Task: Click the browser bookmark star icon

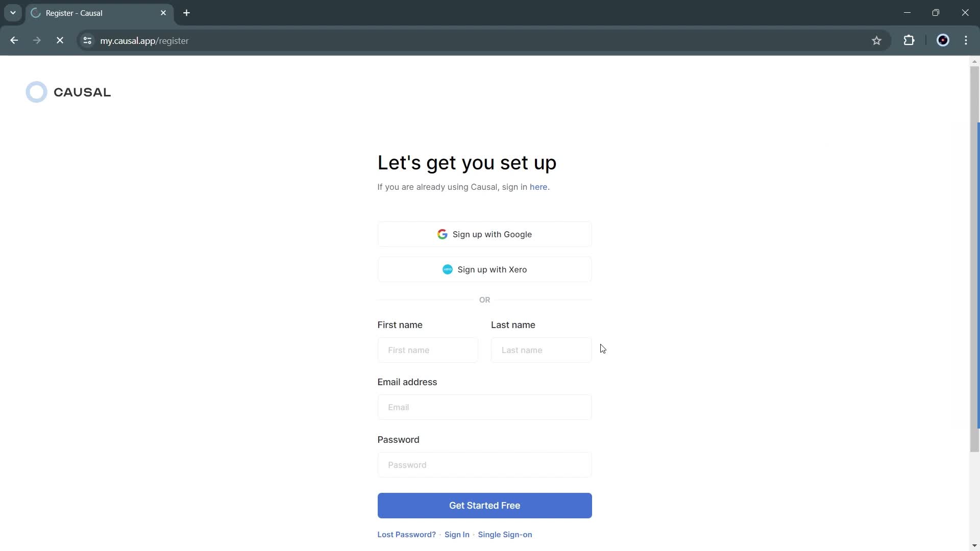Action: click(x=877, y=40)
